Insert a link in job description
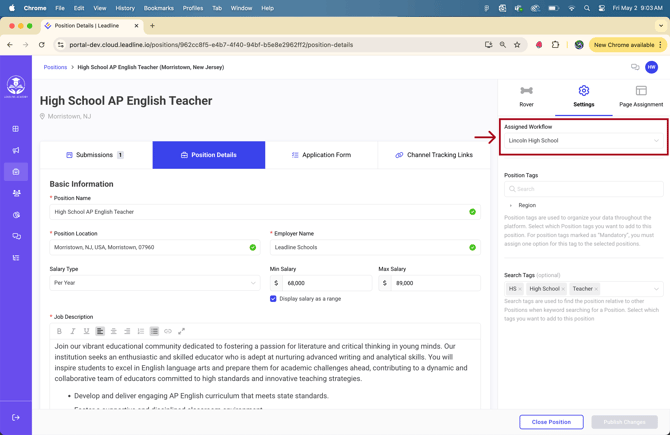This screenshot has height=435, width=670. tap(168, 331)
